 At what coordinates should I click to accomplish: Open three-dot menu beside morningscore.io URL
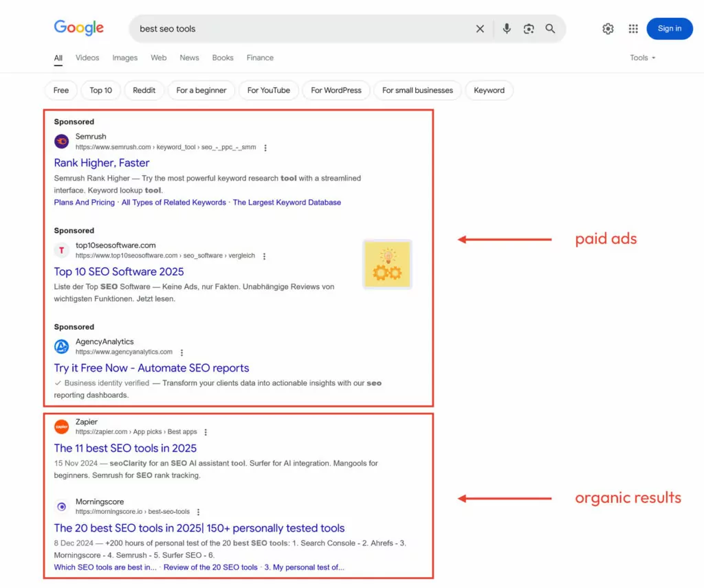(198, 512)
